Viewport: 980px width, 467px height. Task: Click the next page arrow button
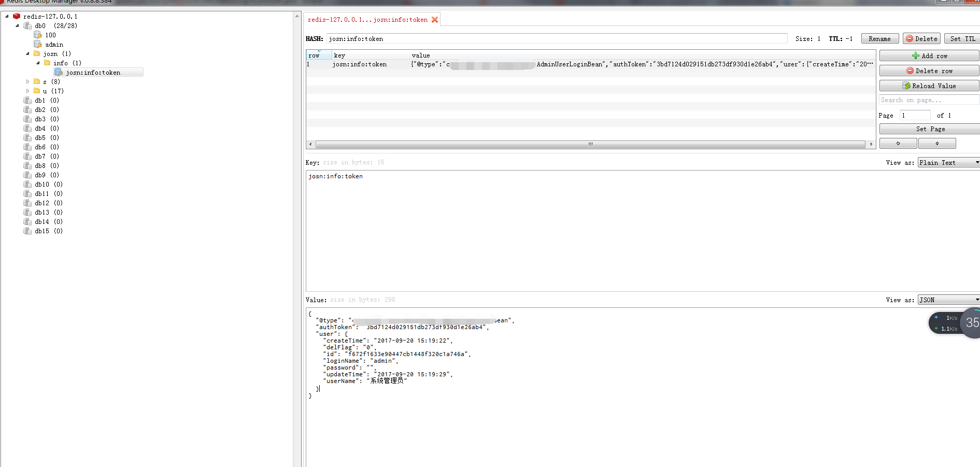coord(937,143)
